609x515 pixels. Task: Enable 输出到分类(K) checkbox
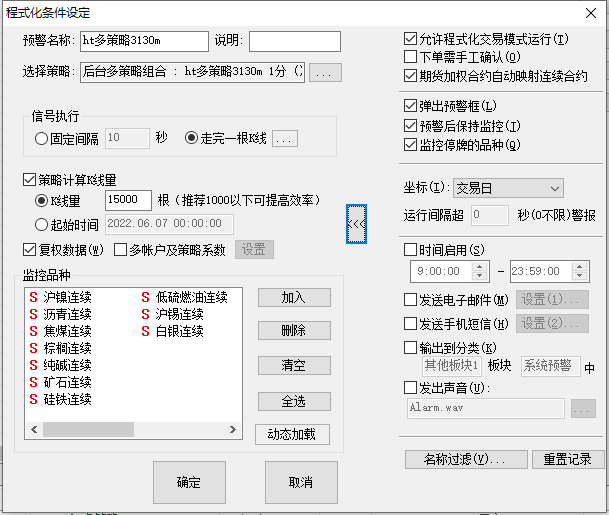coord(411,348)
